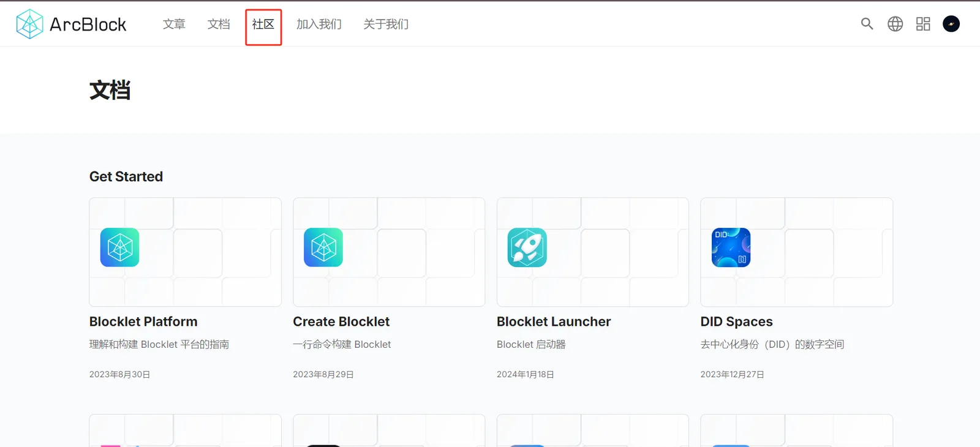Click the date 2023年8月29日

pyautogui.click(x=323, y=374)
